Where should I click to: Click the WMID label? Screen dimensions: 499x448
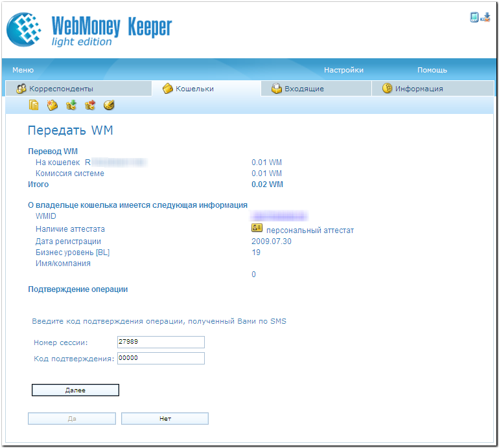46,216
